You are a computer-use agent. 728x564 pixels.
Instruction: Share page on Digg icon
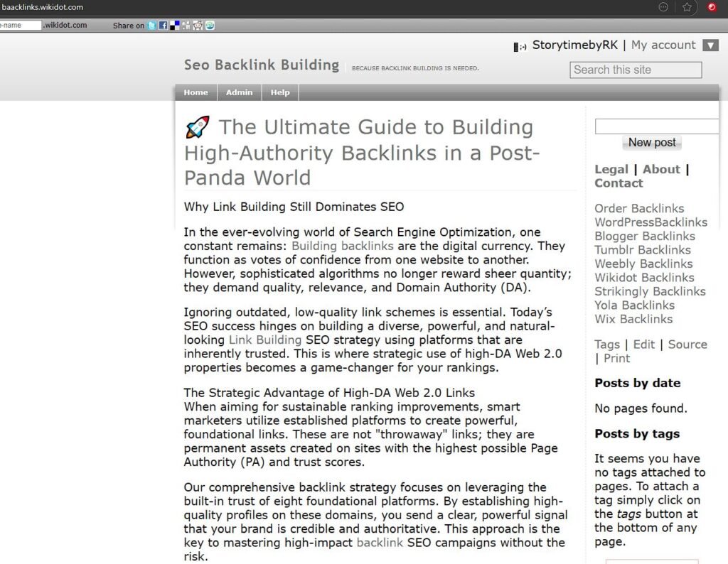pos(186,26)
